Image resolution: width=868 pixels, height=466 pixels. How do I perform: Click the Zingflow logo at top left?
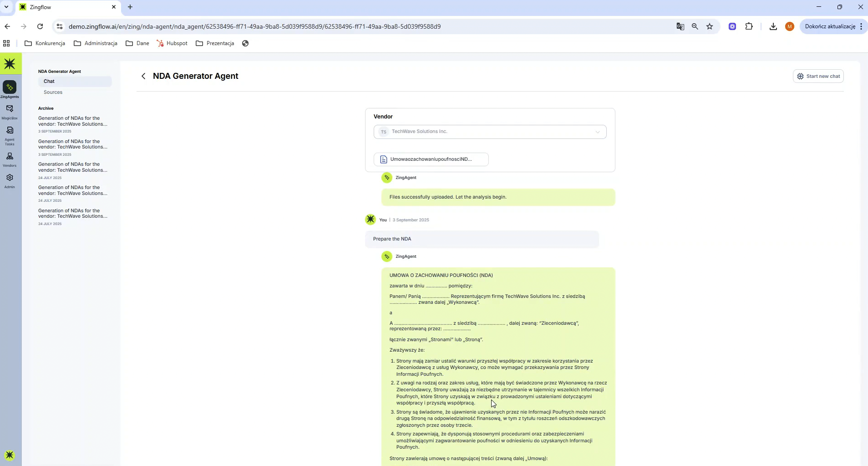10,64
